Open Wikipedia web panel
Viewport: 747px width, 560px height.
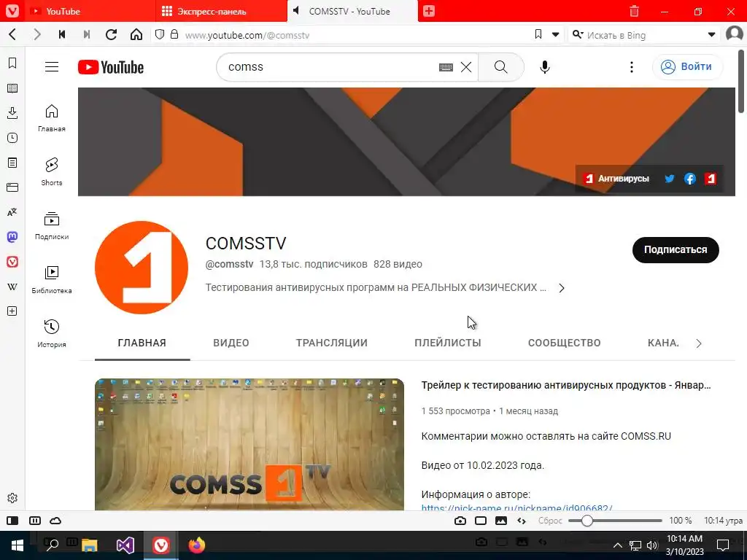click(12, 286)
